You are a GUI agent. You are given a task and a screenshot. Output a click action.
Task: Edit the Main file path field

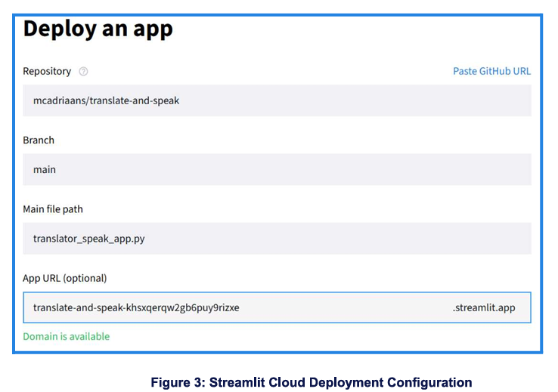[x=277, y=239]
